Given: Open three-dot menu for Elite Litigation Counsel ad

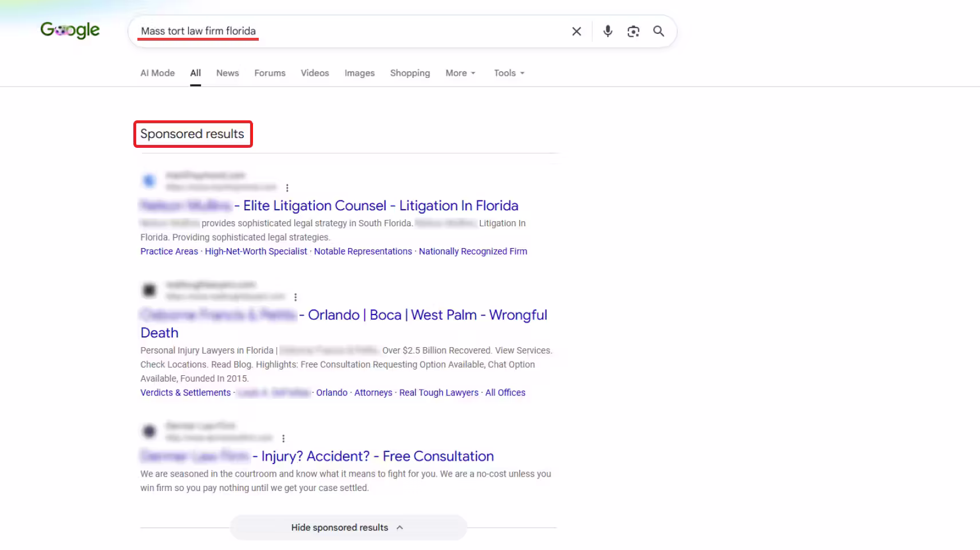Looking at the screenshot, I should [x=287, y=188].
